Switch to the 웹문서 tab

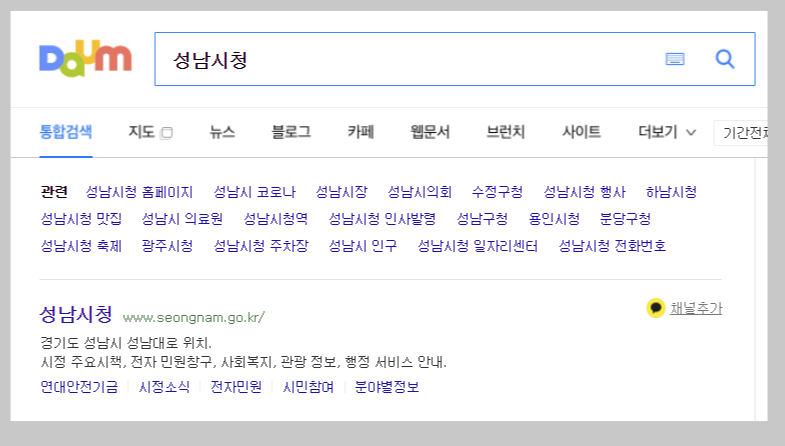(x=430, y=132)
